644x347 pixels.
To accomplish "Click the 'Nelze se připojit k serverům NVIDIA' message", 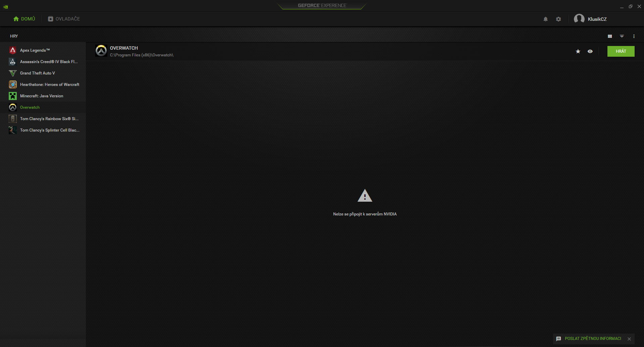I will pos(365,214).
